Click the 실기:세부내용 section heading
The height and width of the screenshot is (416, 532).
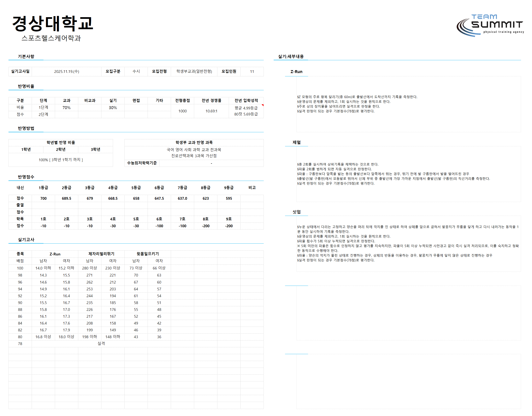click(291, 57)
